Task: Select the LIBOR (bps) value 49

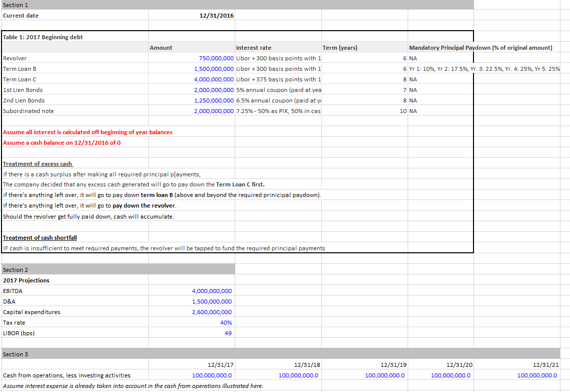Action: (228, 333)
